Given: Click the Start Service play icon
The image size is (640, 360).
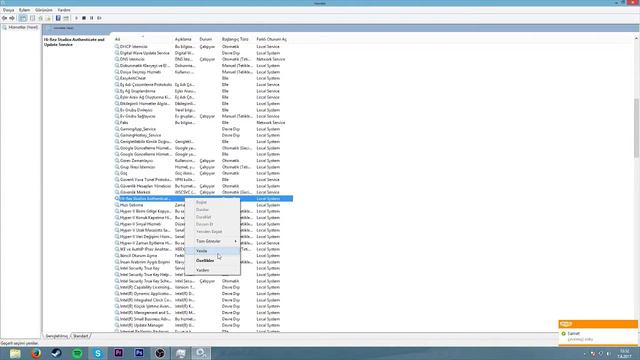Looking at the screenshot, I should [x=76, y=18].
